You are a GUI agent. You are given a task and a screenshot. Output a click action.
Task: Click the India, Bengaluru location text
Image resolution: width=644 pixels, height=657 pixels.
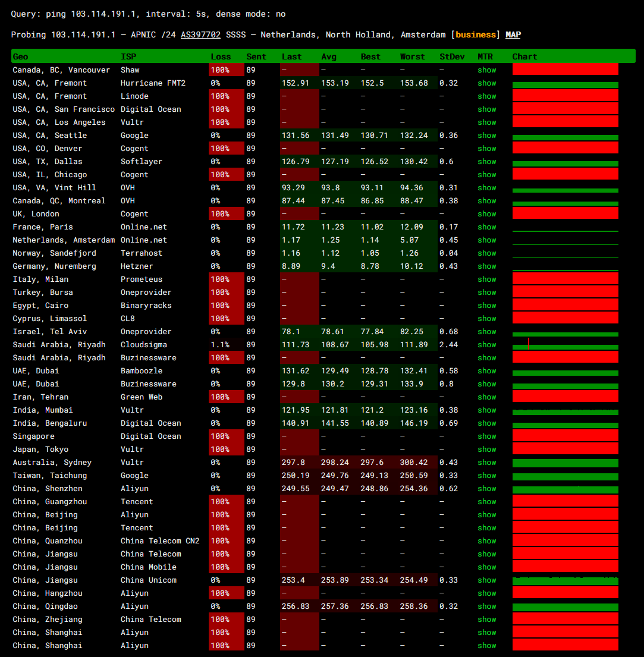[x=49, y=423]
